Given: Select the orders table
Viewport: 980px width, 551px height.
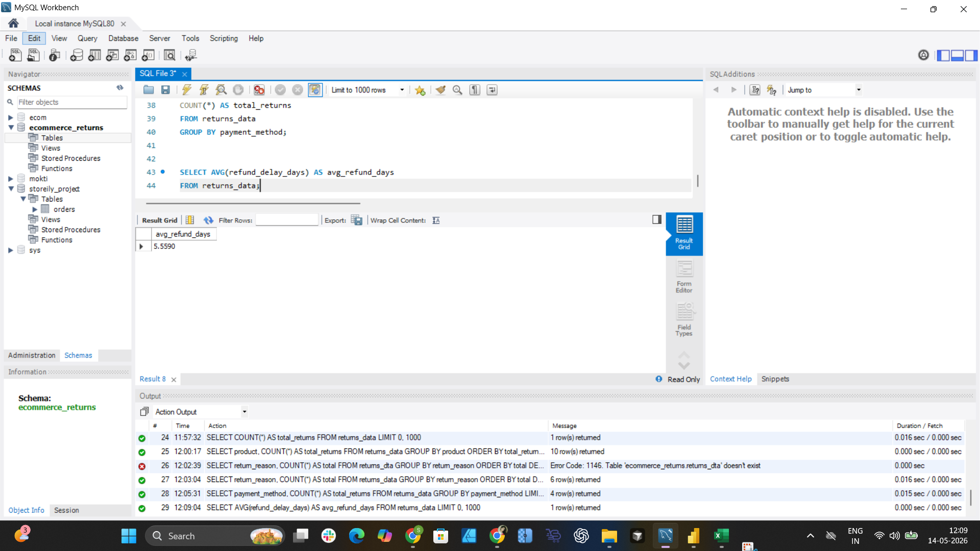Looking at the screenshot, I should [64, 209].
